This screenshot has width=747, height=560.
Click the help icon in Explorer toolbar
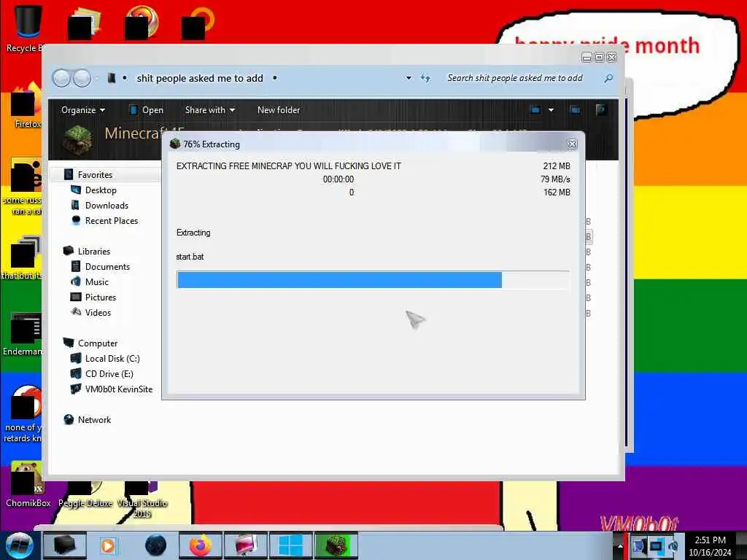click(601, 110)
